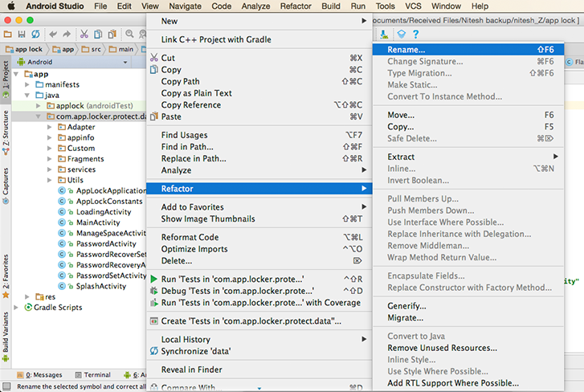Image resolution: width=584 pixels, height=392 pixels.
Task: Select Rename in Refactor submenu
Action: (x=468, y=50)
